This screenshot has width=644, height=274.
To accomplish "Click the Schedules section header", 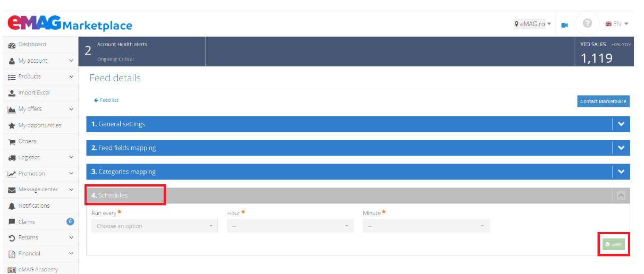I will 358,195.
